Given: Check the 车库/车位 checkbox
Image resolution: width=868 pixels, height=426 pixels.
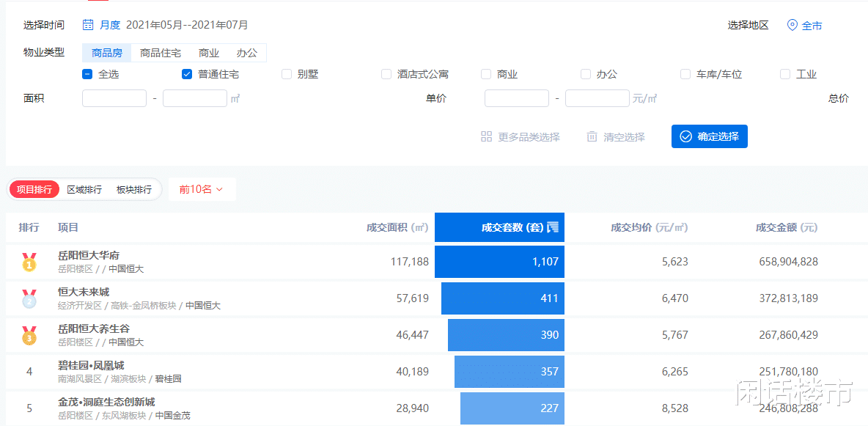Looking at the screenshot, I should 685,74.
